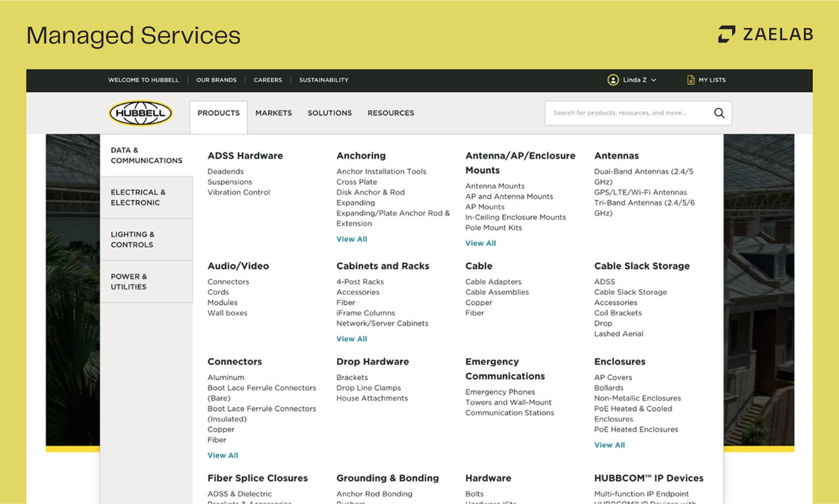Click the My Lists document icon
Image resolution: width=839 pixels, height=504 pixels.
click(691, 80)
